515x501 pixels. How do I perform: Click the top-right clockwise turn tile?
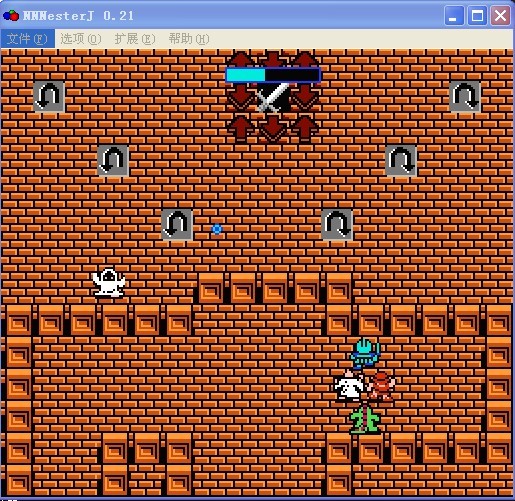pos(465,96)
